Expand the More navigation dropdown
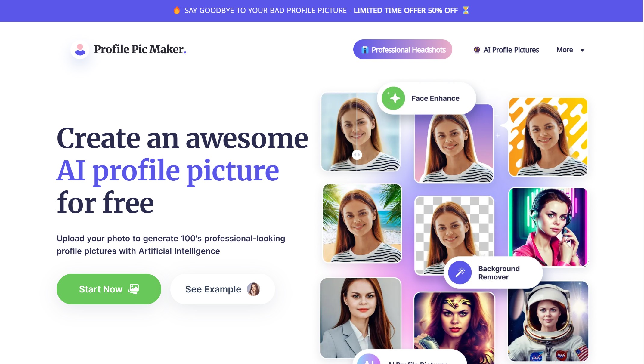 click(565, 50)
